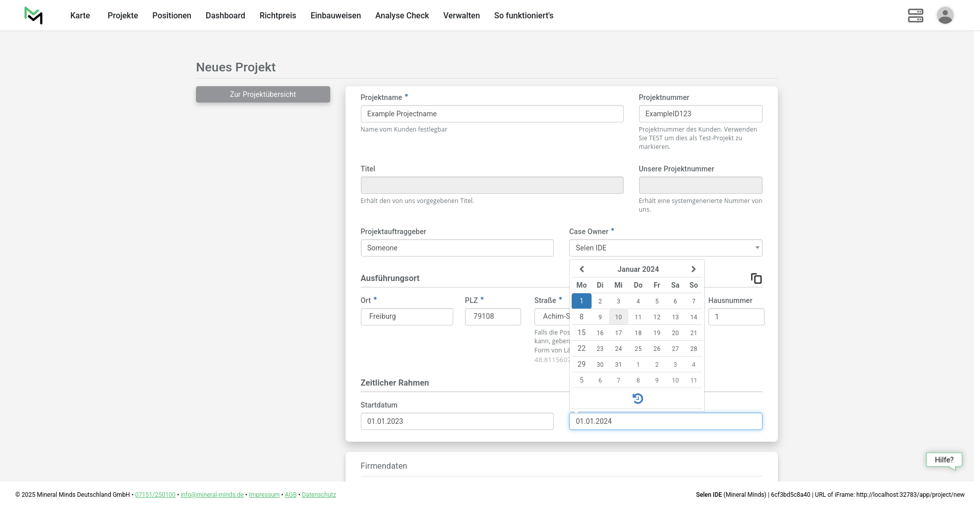
Task: Click the Projektname input field
Action: (492, 114)
